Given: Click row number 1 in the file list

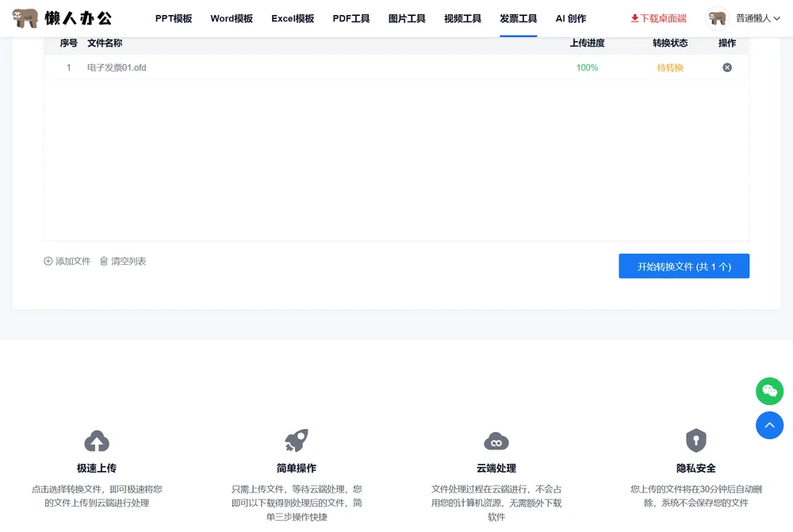Looking at the screenshot, I should click(69, 67).
